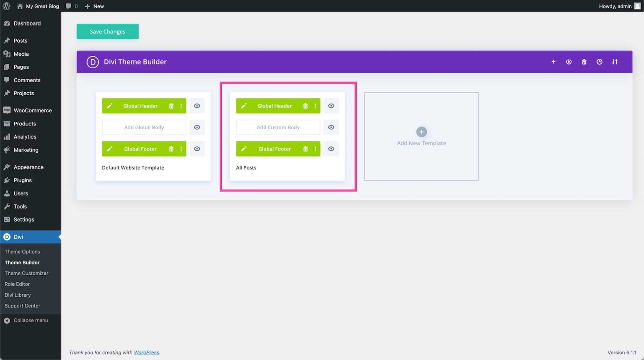Click the Add Global Body placeholder

(x=144, y=127)
